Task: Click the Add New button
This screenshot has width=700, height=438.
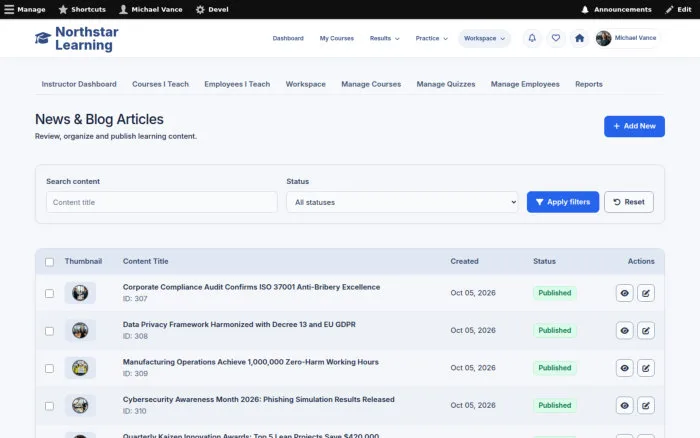Action: pos(634,126)
